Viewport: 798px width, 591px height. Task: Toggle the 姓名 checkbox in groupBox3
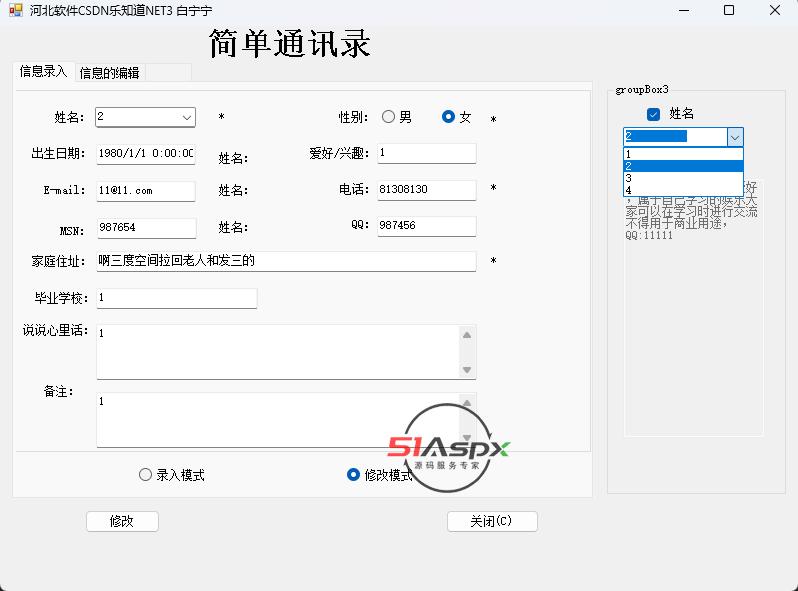click(x=654, y=114)
